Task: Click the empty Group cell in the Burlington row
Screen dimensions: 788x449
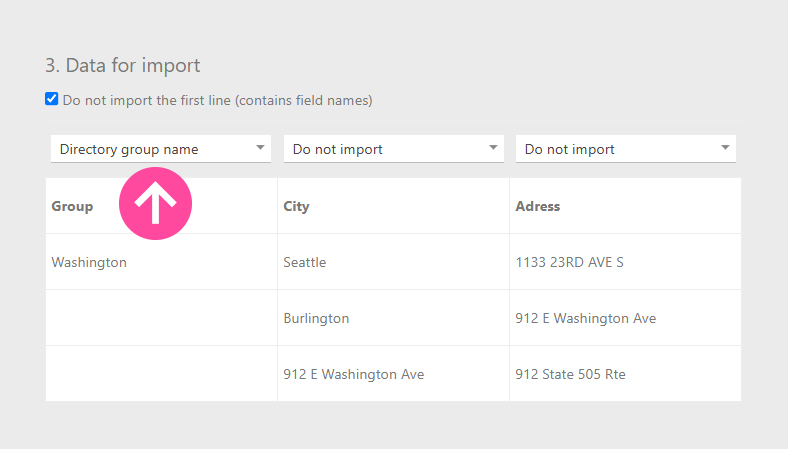Action: pos(161,318)
